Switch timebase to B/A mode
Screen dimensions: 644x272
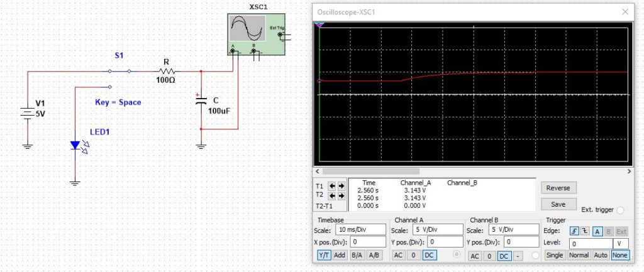click(357, 255)
